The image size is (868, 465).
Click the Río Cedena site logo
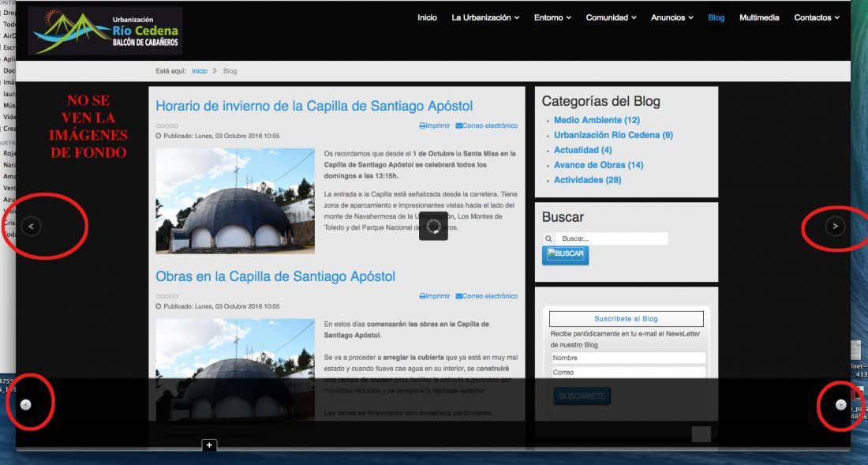[x=105, y=31]
